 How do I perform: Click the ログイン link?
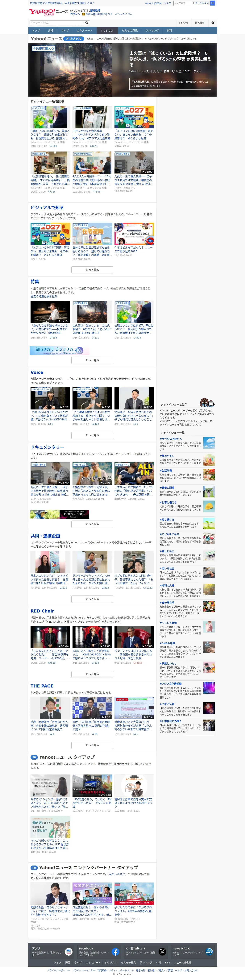75,14
